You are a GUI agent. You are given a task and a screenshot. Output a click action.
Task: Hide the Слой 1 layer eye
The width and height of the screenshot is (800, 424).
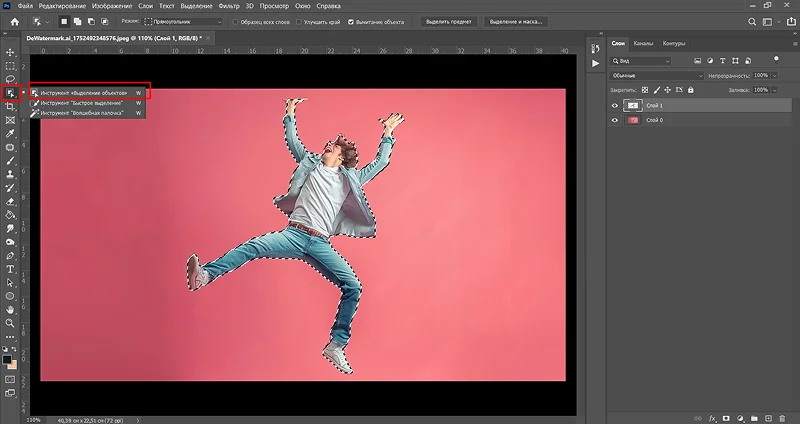pyautogui.click(x=615, y=106)
